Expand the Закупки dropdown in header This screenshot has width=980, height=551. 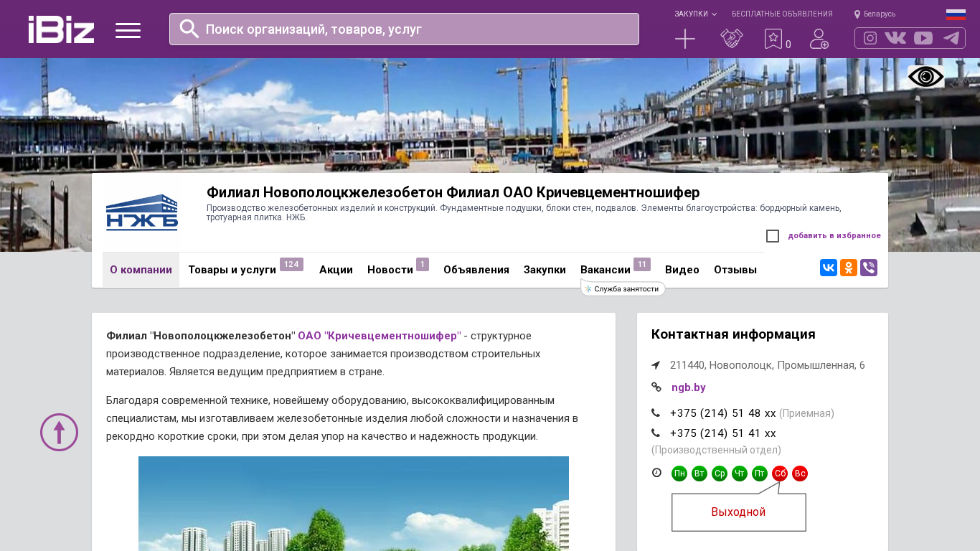695,14
